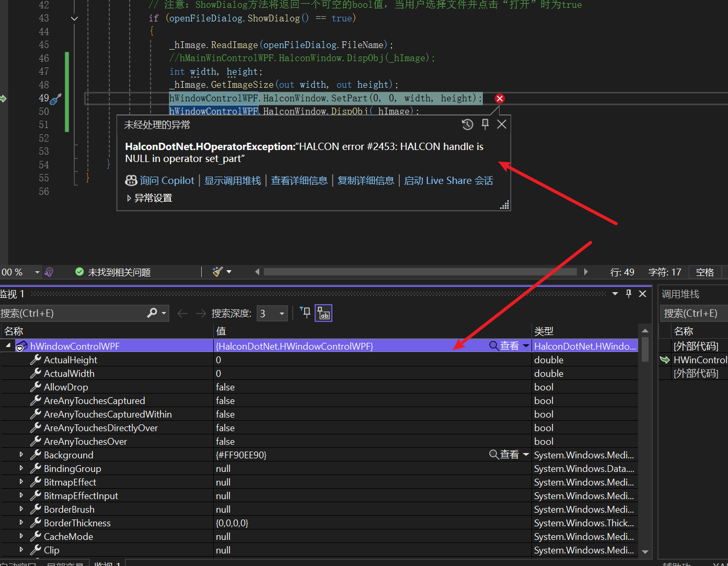Viewport: 728px width, 566px height.
Task: Collapse the hWindowControlWPF tree node
Action: pyautogui.click(x=8, y=345)
